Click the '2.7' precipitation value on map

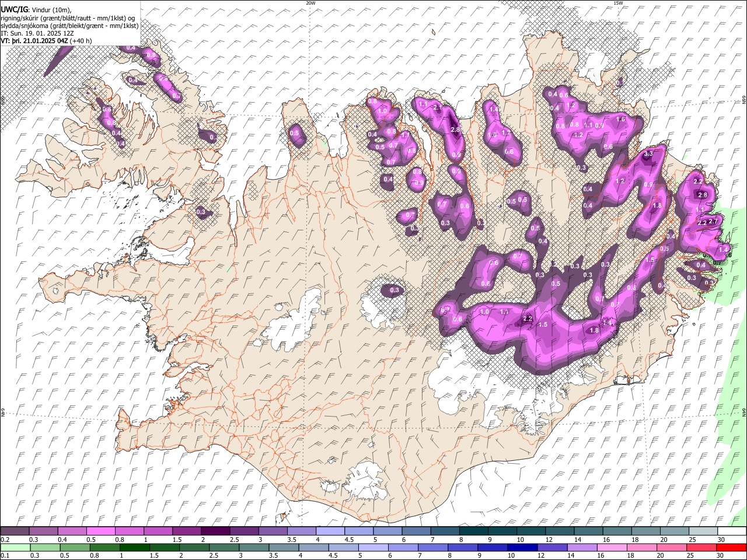713,221
